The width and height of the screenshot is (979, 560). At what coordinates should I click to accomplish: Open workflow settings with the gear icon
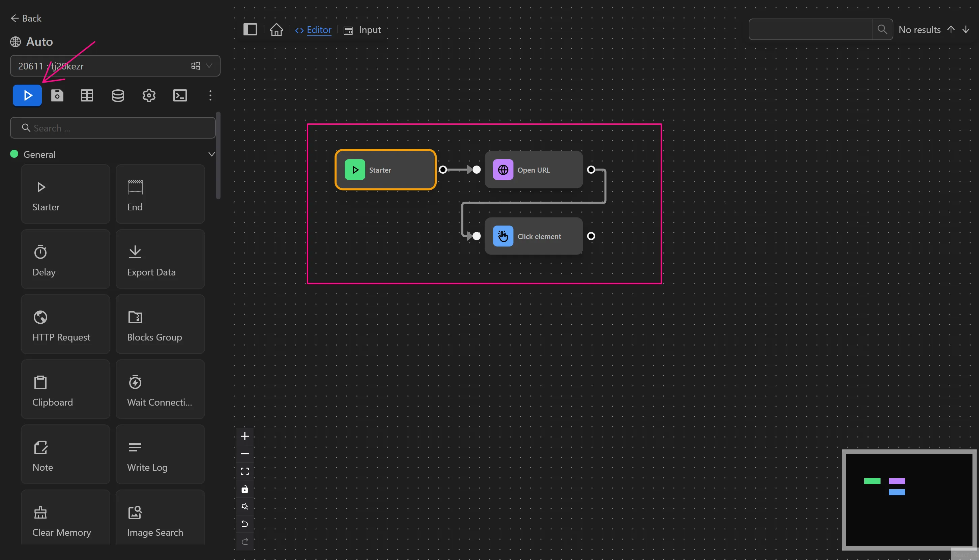(x=149, y=95)
